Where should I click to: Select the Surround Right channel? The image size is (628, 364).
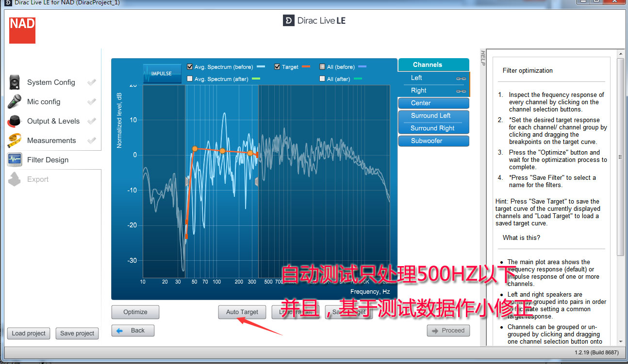click(x=433, y=128)
